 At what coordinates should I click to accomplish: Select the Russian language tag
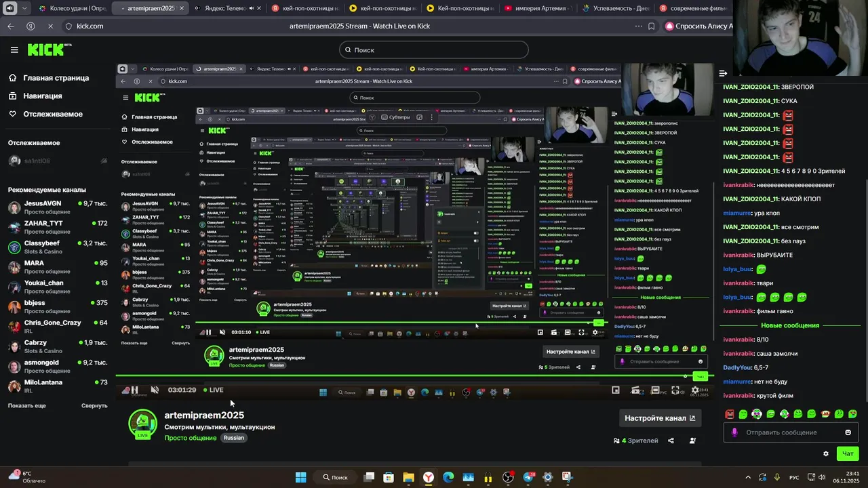(233, 438)
